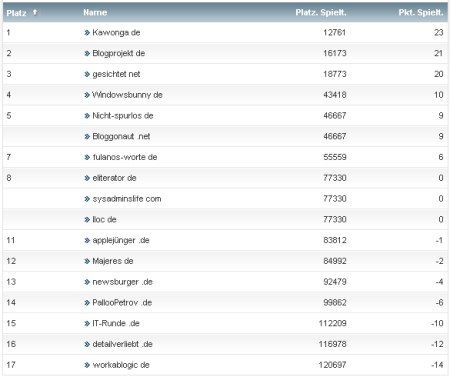This screenshot has height=377, width=450.
Task: Select the rank value 12761 in Kawonga row
Action: pyautogui.click(x=335, y=33)
